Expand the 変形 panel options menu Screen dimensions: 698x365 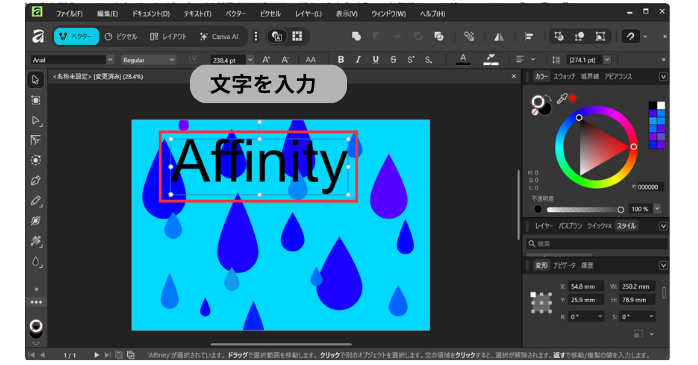(x=663, y=265)
